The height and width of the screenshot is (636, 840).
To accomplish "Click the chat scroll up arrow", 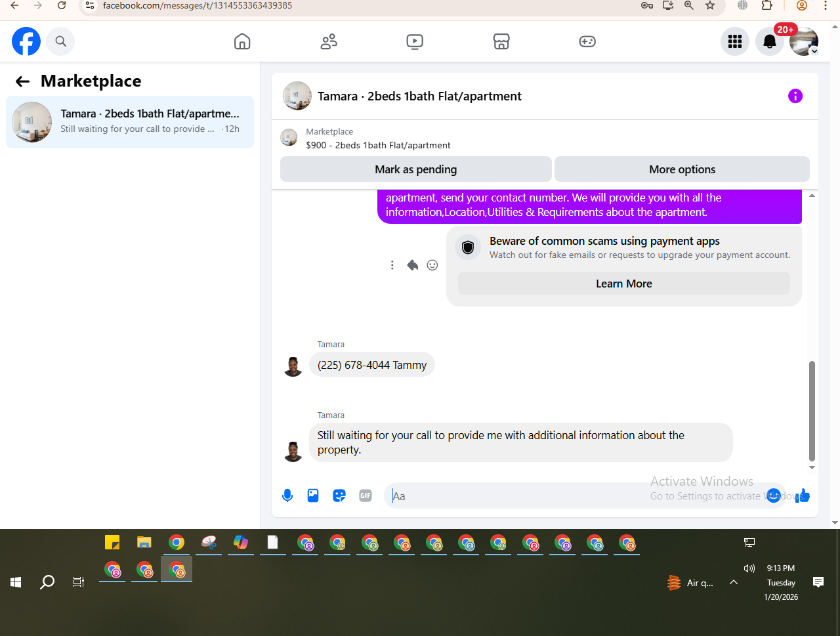I will click(812, 196).
